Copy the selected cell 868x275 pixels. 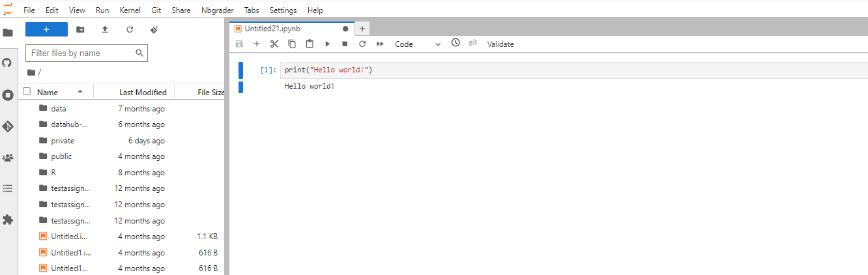292,44
